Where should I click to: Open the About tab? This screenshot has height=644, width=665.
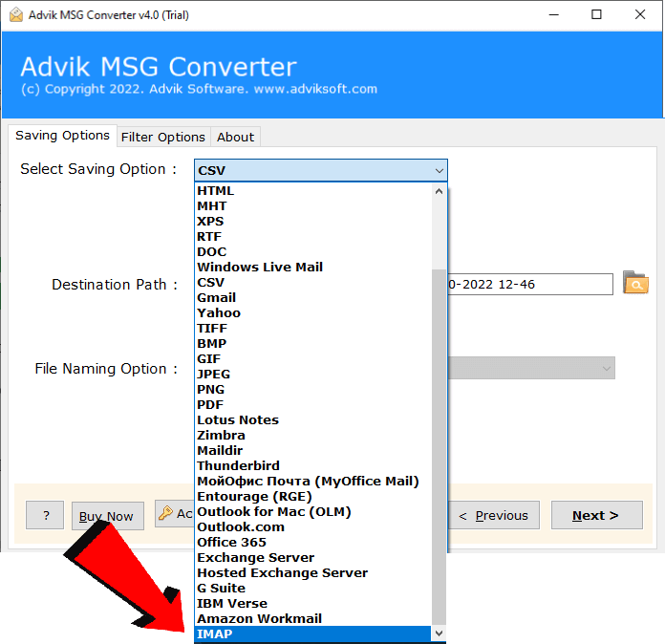tap(235, 137)
